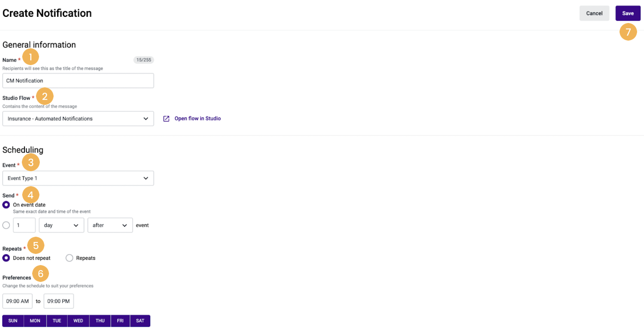
Task: Choose the Repeats radio option
Action: [x=69, y=258]
